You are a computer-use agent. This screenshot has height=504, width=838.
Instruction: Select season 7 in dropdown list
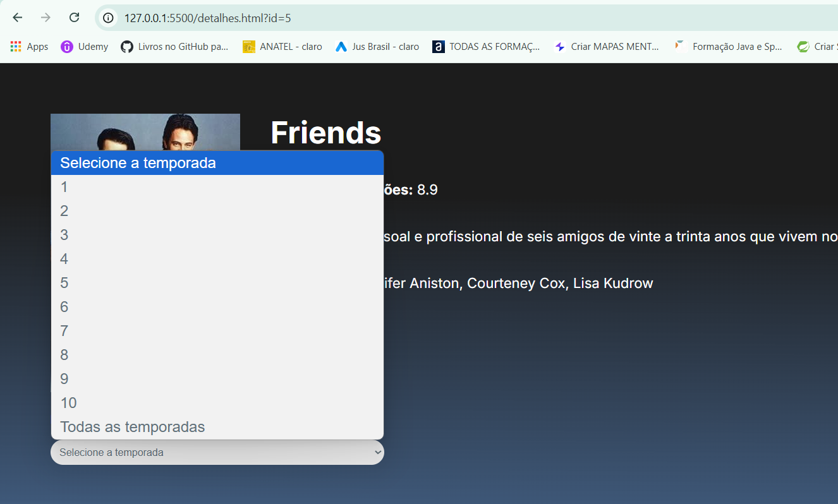pyautogui.click(x=217, y=331)
